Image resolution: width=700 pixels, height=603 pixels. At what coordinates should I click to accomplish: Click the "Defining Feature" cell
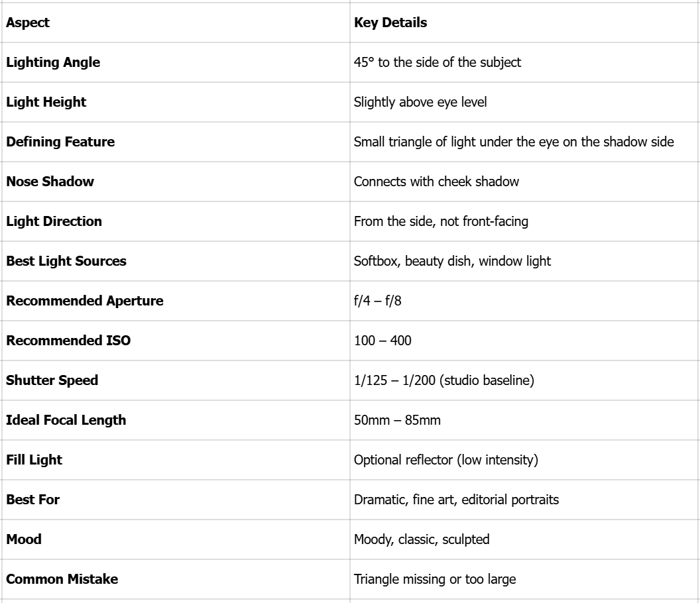[x=60, y=142]
